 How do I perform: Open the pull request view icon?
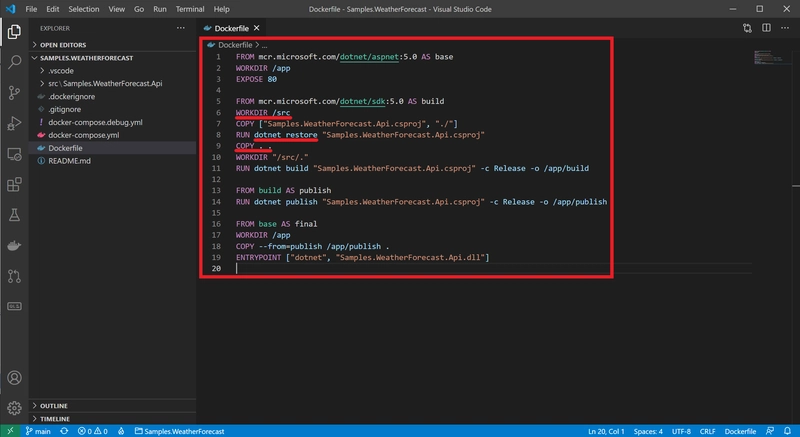coord(14,276)
